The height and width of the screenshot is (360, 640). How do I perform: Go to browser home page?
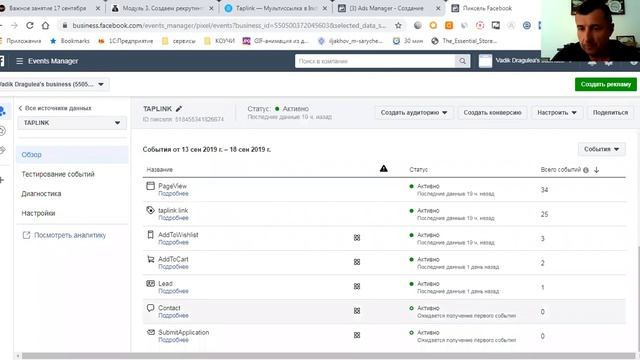[45, 25]
